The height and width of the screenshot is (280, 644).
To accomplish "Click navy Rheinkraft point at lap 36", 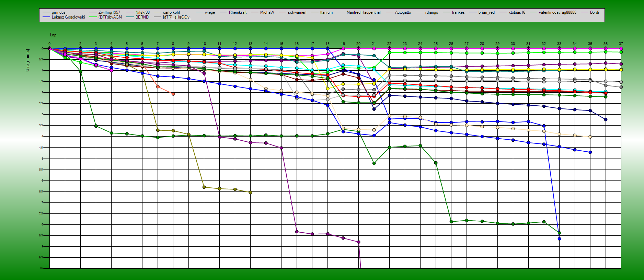I will [606, 119].
